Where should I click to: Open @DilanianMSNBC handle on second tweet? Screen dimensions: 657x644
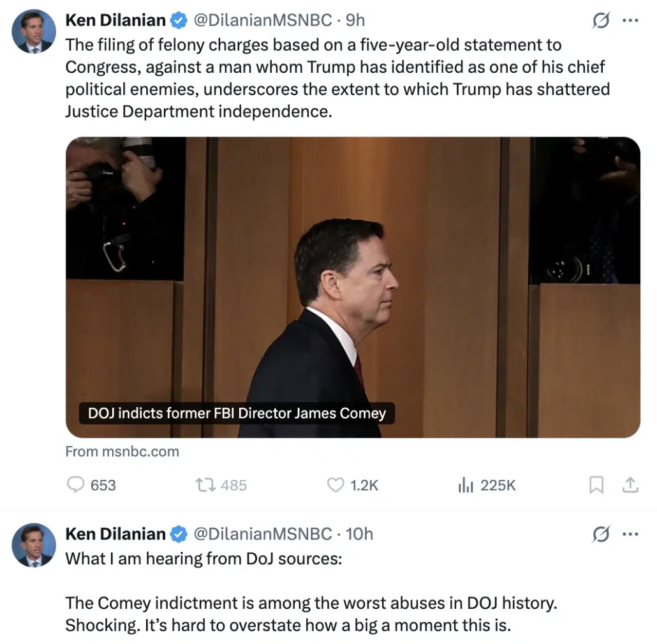coord(262,534)
